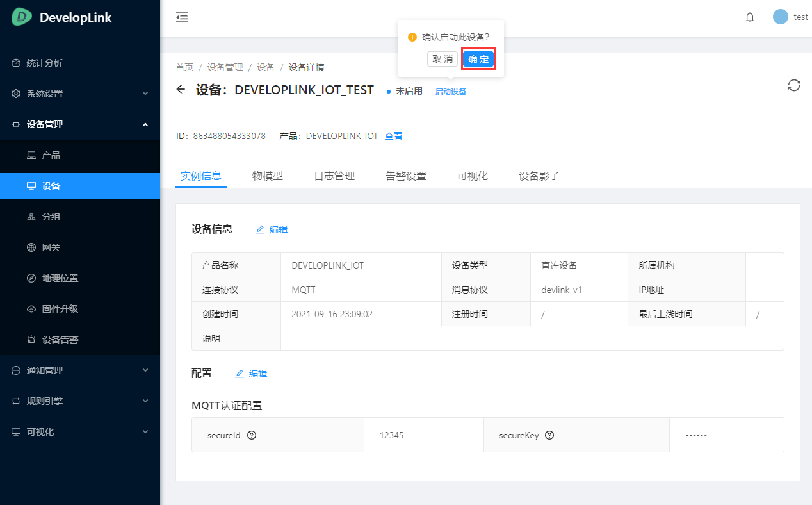Collapse the sidebar with the menu fold icon
This screenshot has height=505, width=812.
182,17
